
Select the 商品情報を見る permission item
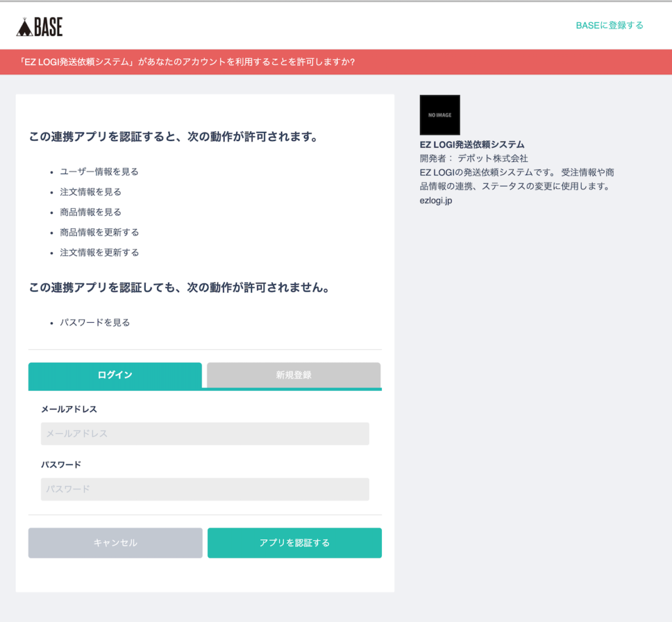click(91, 212)
